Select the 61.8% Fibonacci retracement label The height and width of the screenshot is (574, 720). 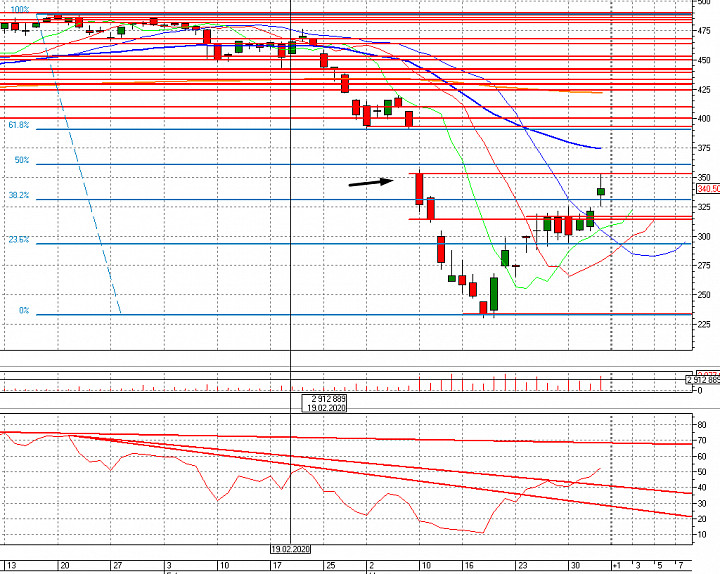[19, 125]
